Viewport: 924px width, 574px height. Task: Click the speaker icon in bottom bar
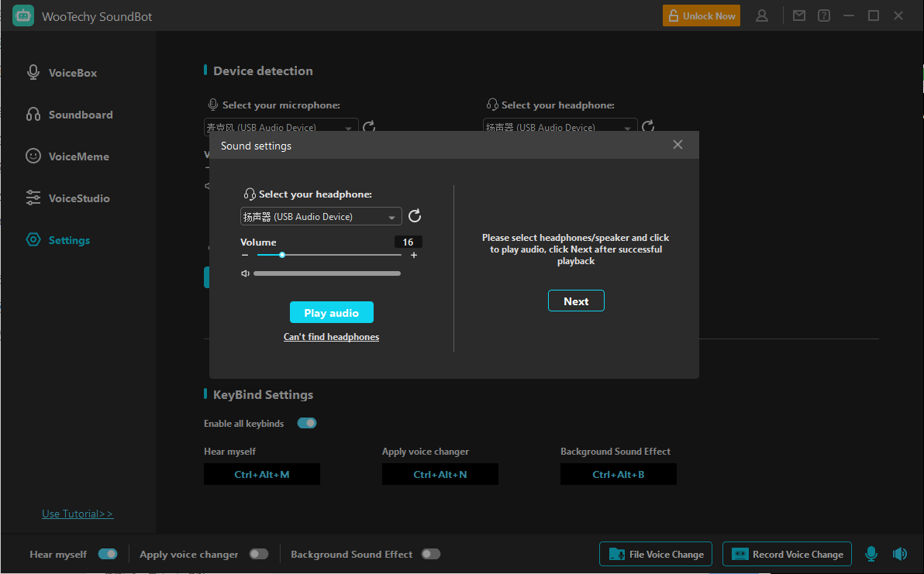click(x=899, y=554)
